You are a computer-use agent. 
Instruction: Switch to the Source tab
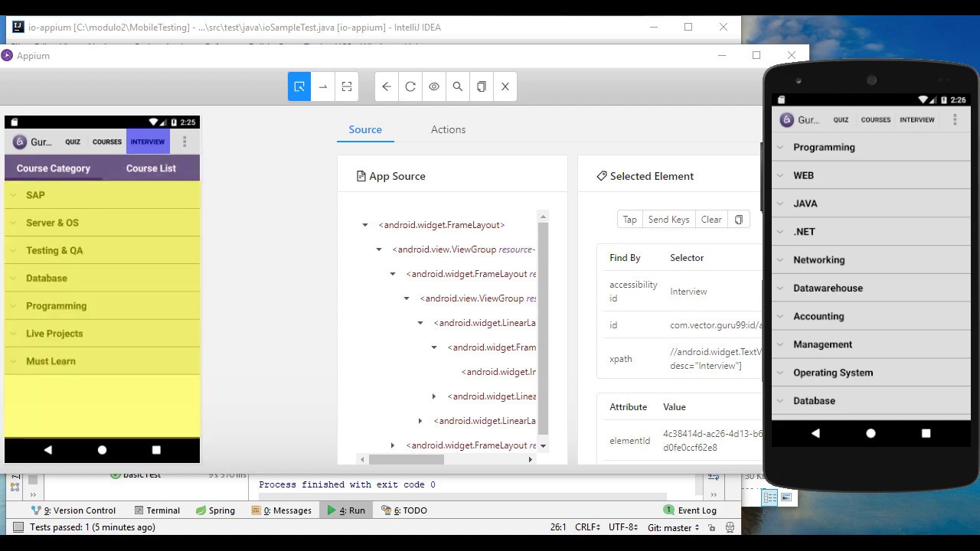coord(365,129)
